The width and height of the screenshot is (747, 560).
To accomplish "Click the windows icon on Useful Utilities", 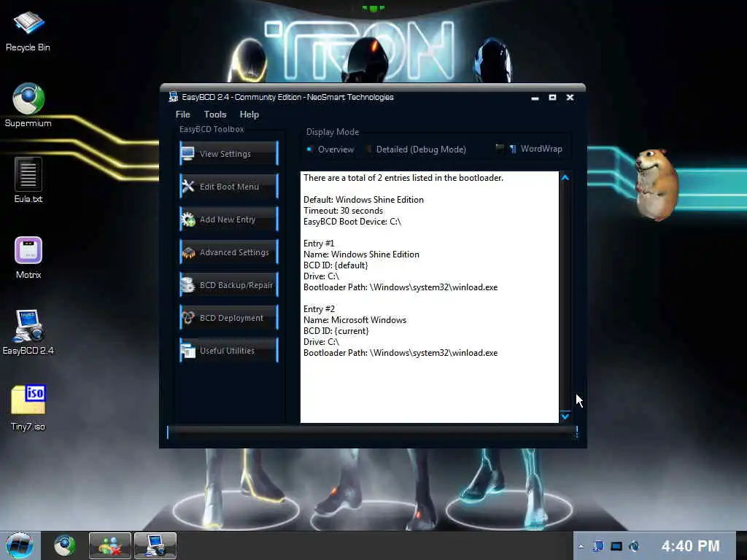I will click(x=188, y=351).
